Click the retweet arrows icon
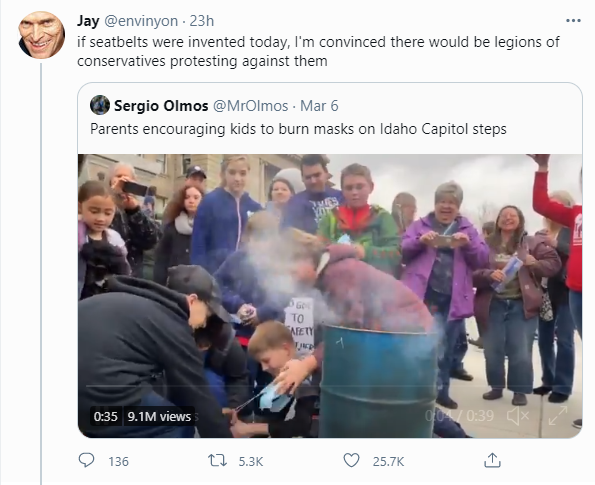This screenshot has width=595, height=485. click(217, 461)
